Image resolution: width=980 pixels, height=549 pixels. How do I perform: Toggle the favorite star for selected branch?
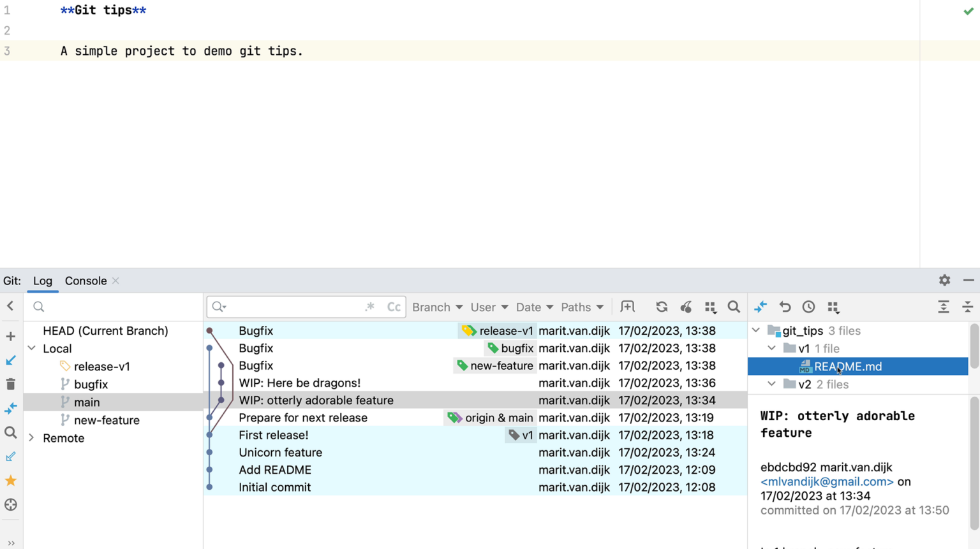pos(11,481)
